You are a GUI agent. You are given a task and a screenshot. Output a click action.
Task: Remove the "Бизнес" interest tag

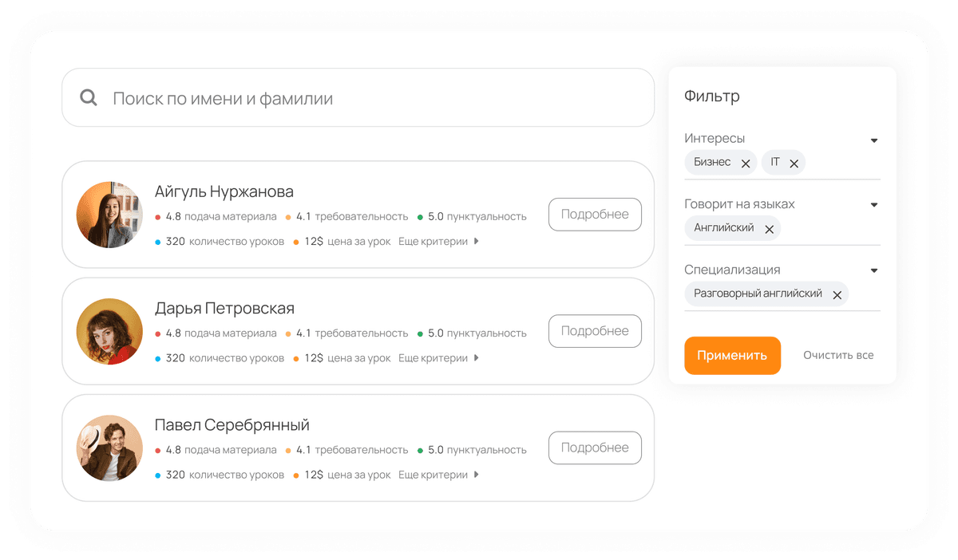[746, 162]
